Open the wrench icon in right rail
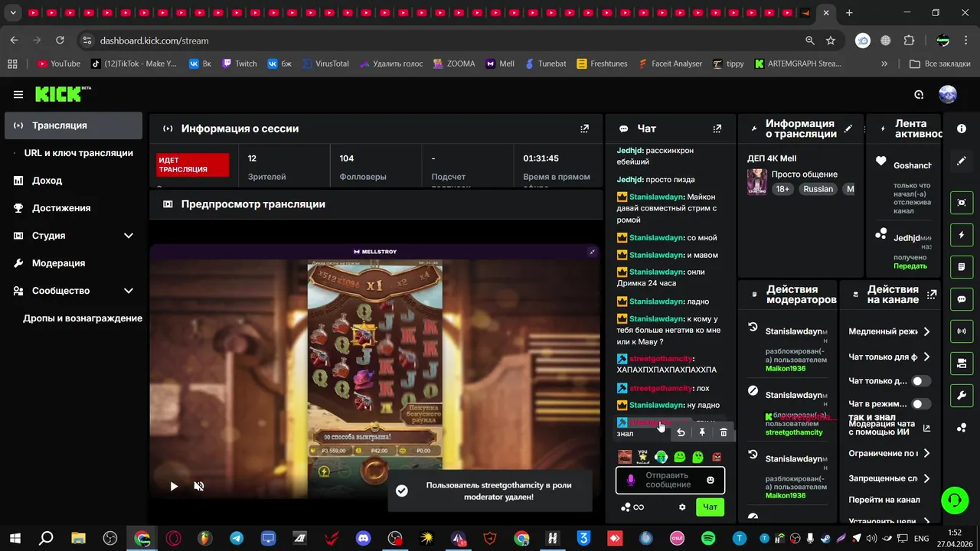Screen dimensions: 980x551 962,395
